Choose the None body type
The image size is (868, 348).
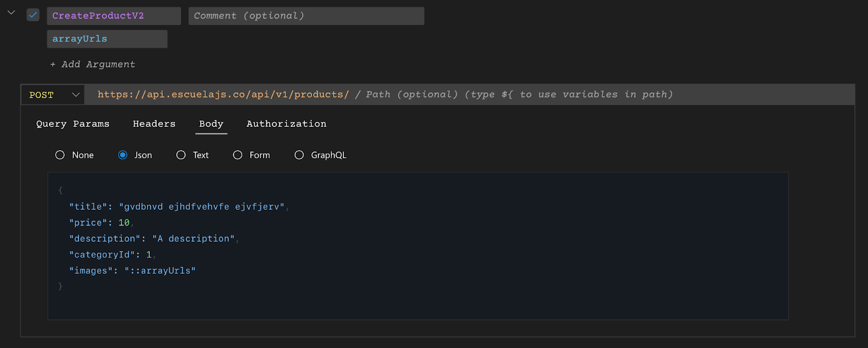(60, 155)
